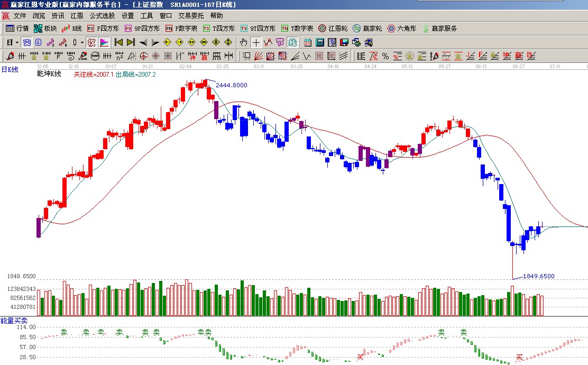Expand the 日 period dropdown arrow
Screen dimensions: 588x365
(17, 42)
